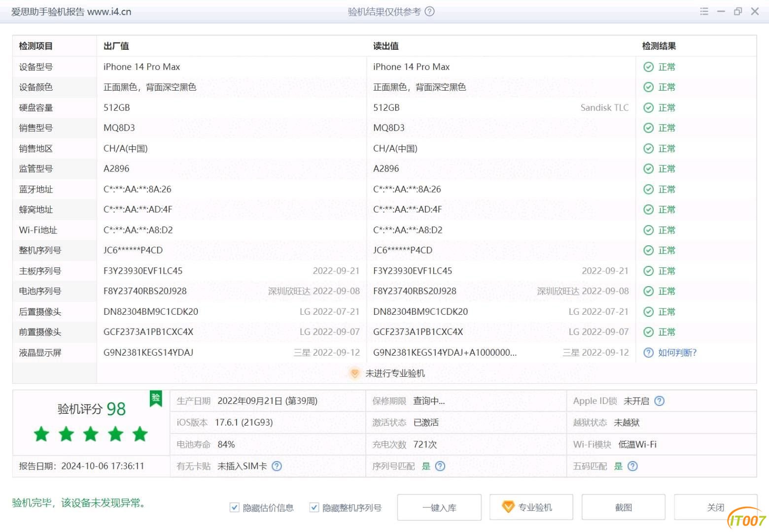This screenshot has height=532, width=769.
Task: Restore down the report window
Action: 738,11
